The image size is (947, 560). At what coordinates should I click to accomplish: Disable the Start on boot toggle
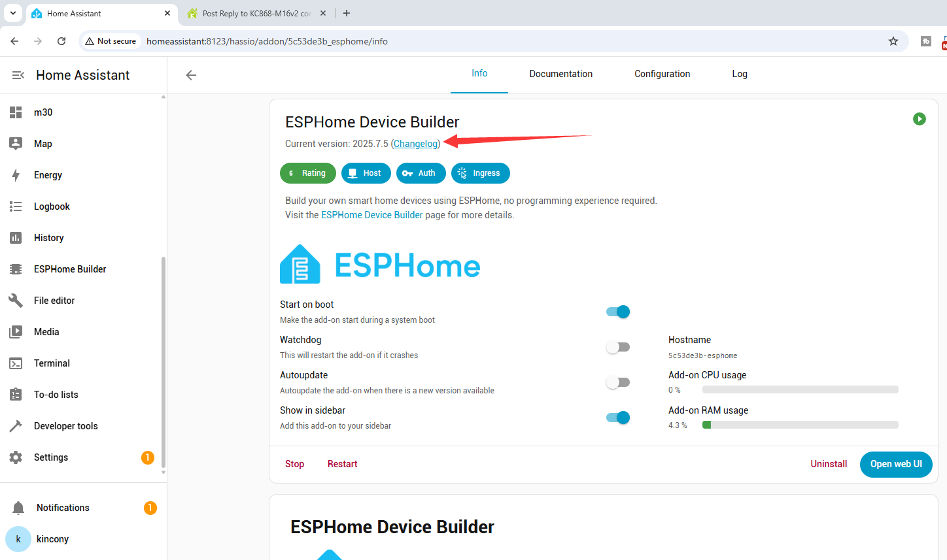618,312
